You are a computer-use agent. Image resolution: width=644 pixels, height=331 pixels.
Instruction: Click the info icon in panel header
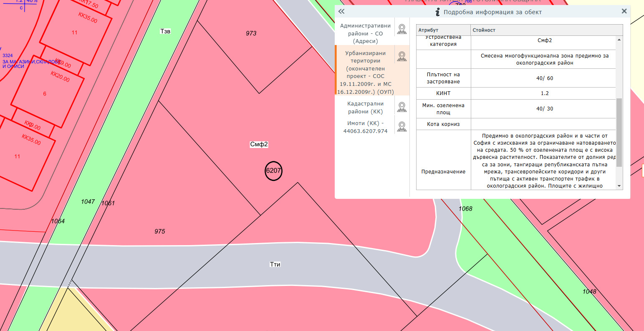pyautogui.click(x=437, y=12)
